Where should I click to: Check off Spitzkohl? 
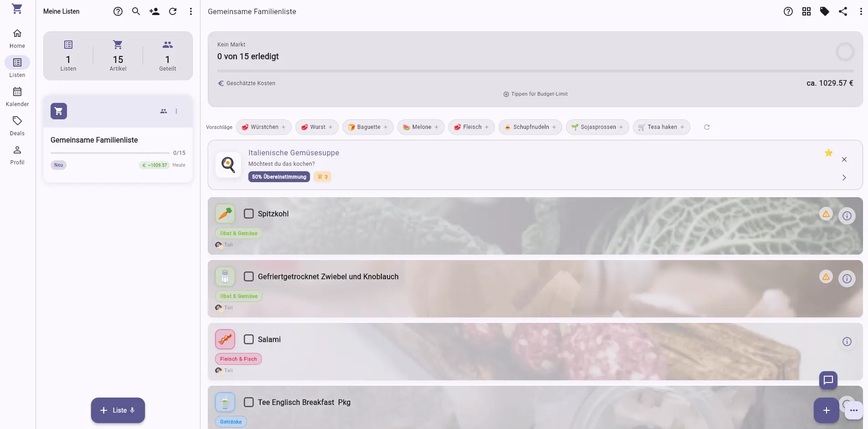[x=249, y=214]
